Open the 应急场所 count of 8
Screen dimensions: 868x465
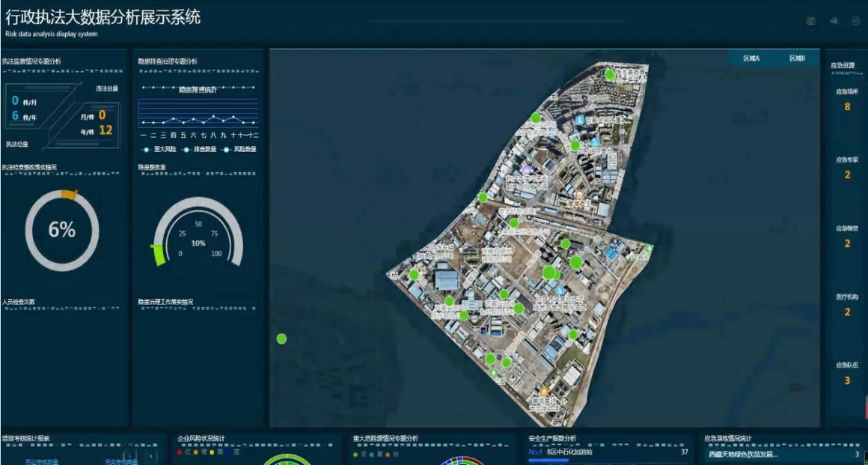tap(847, 106)
